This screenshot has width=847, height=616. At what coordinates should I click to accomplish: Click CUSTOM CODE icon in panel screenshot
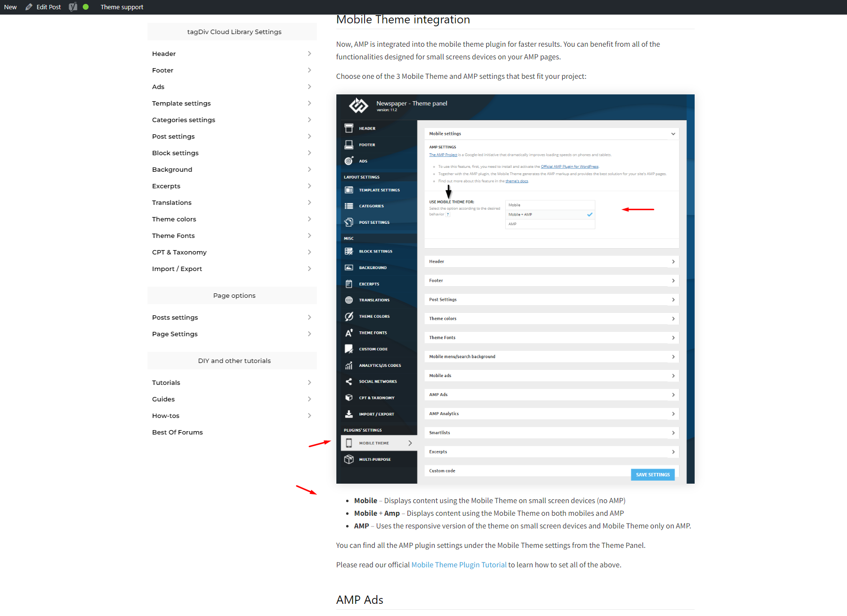(x=349, y=349)
